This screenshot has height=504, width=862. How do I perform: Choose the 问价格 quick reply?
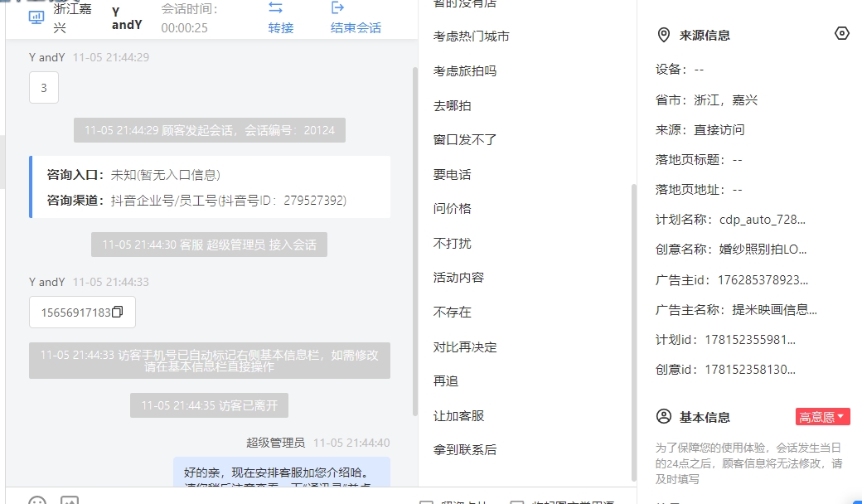click(452, 208)
